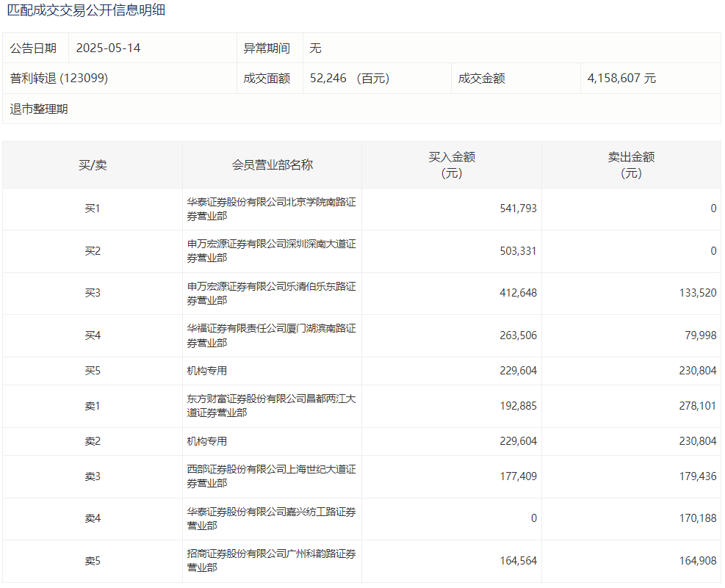Click the 成交金额 value 4,158,607 元
Image resolution: width=725 pixels, height=588 pixels.
(x=621, y=79)
